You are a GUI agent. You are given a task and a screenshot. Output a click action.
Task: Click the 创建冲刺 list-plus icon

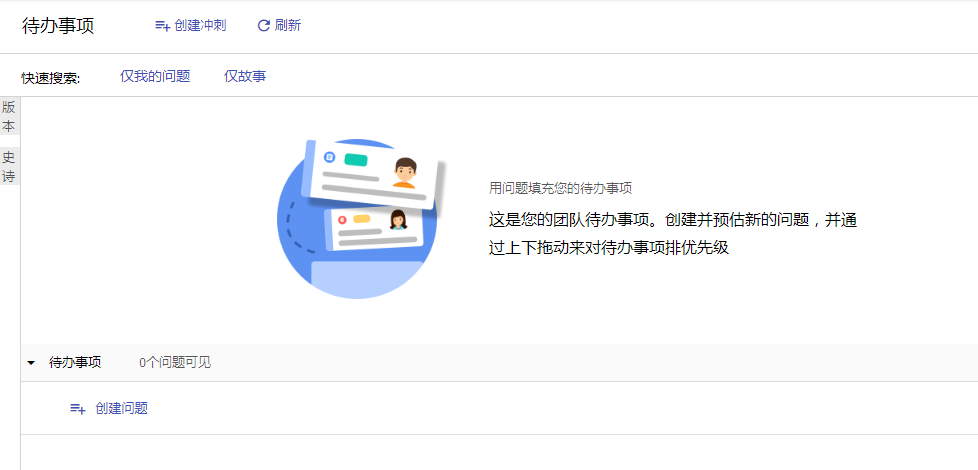tap(162, 26)
